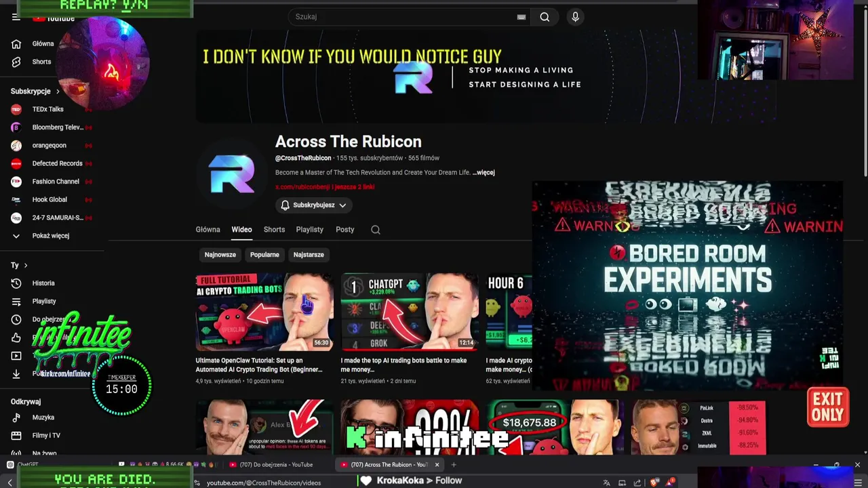Select the Najnowsze sort chip
Image resolution: width=868 pixels, height=488 pixels.
[220, 255]
